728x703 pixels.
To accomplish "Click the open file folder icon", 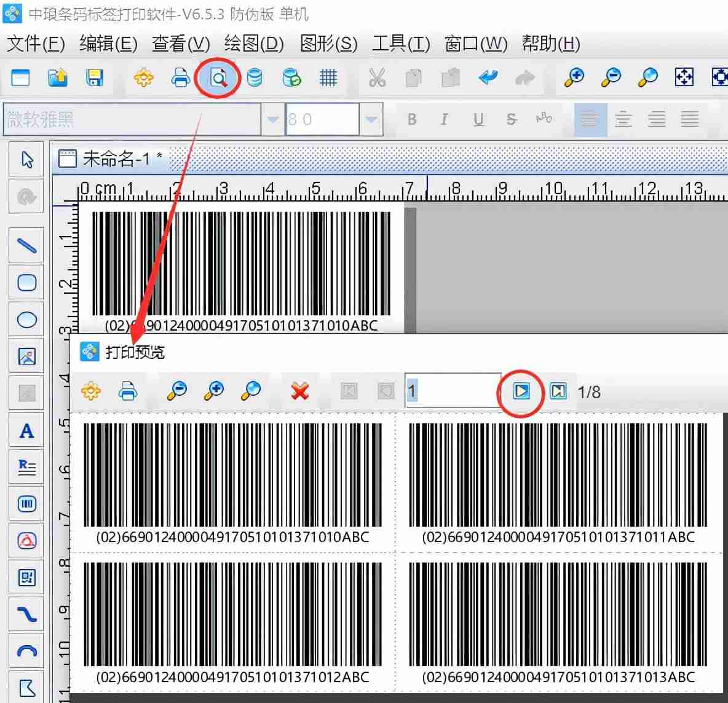I will click(58, 78).
